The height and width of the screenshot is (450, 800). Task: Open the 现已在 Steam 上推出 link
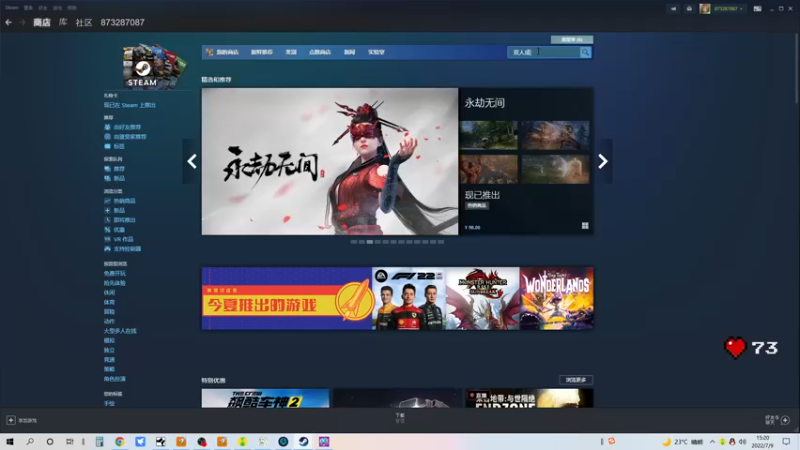(x=130, y=105)
